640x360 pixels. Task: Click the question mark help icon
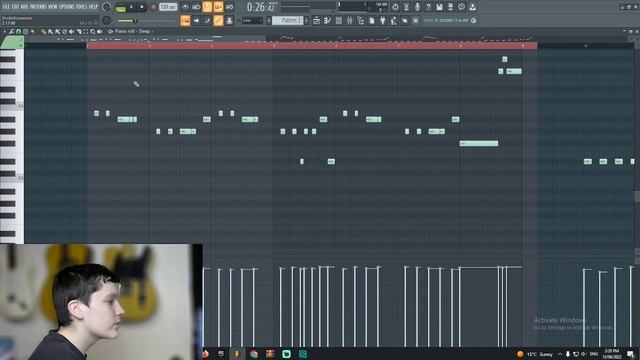428,7
